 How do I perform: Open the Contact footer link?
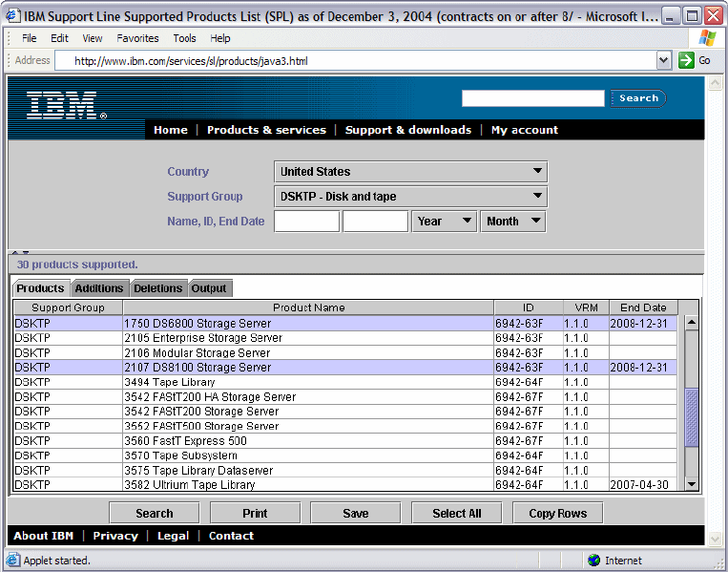[231, 536]
